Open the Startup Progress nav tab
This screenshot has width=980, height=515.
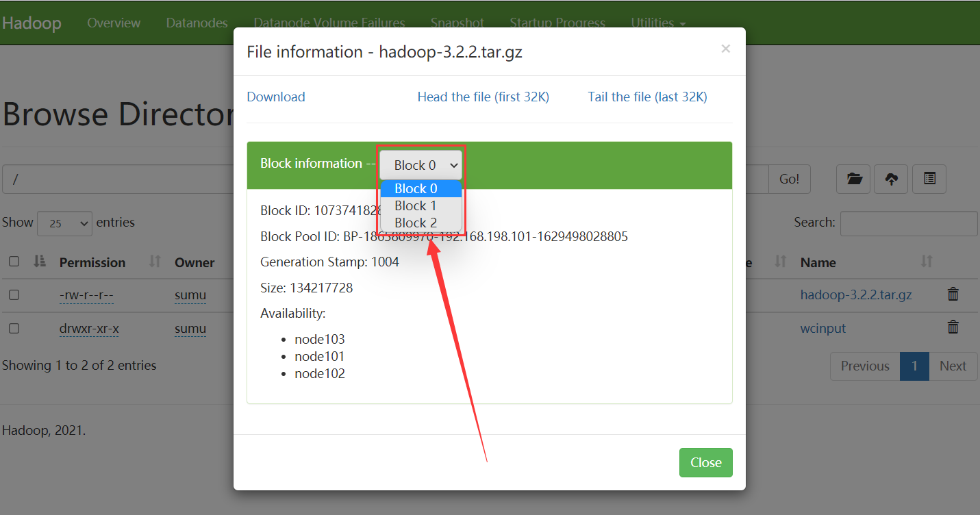(x=557, y=23)
